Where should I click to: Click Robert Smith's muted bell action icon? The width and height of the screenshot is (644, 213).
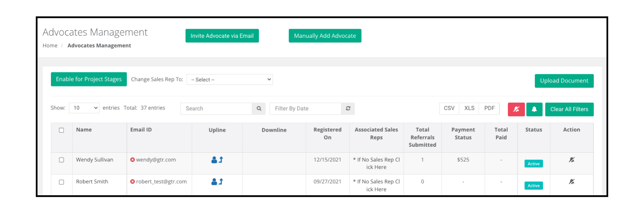572,182
